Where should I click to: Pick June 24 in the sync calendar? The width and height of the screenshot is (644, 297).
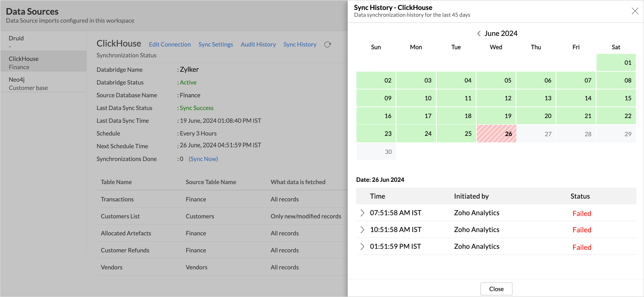click(x=416, y=134)
